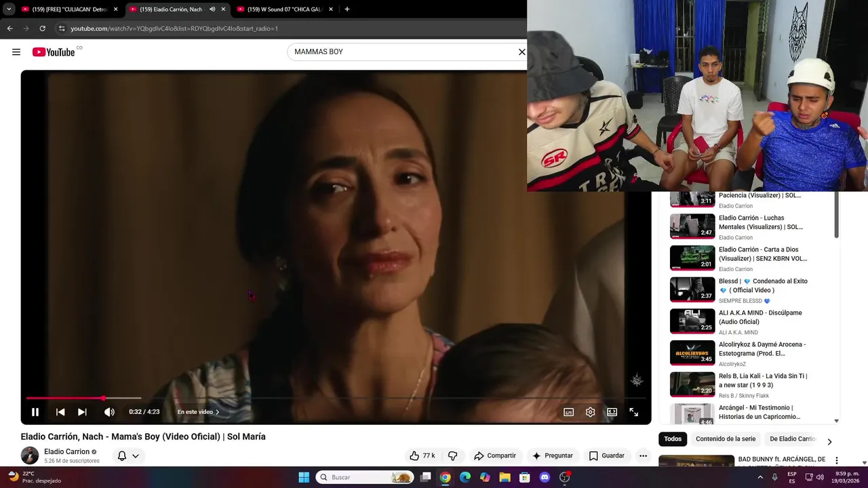This screenshot has height=488, width=868.
Task: Enter full screen mode
Action: [634, 412]
